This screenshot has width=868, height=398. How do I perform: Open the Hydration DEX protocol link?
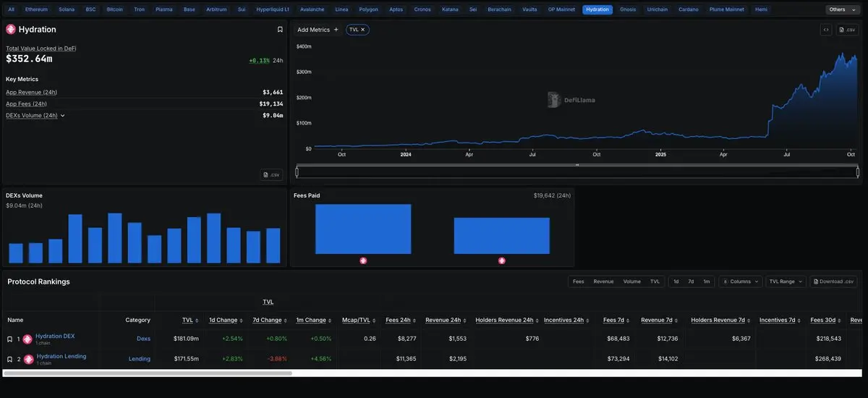pyautogui.click(x=55, y=336)
